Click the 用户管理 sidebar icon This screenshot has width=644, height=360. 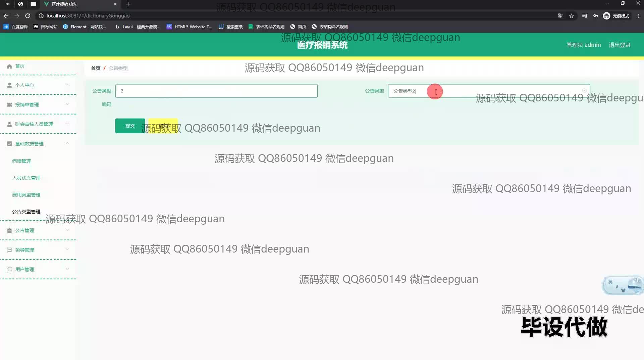[x=9, y=269]
